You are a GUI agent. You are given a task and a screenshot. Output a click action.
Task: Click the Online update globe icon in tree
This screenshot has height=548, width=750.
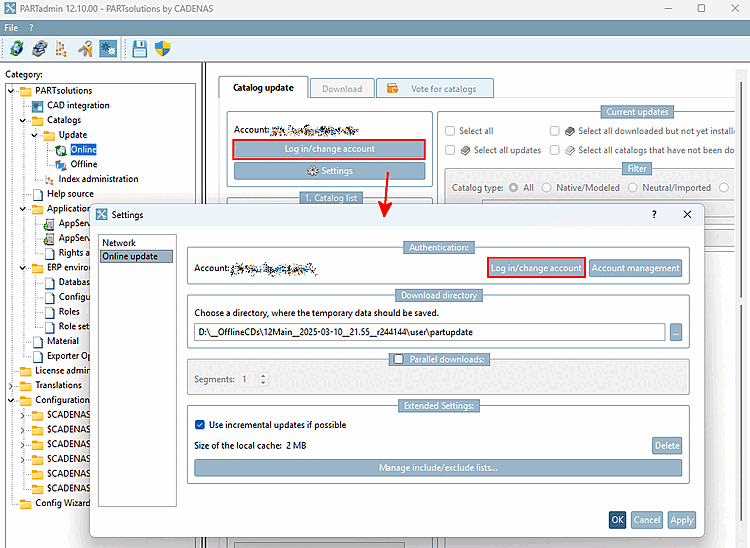[x=61, y=150]
